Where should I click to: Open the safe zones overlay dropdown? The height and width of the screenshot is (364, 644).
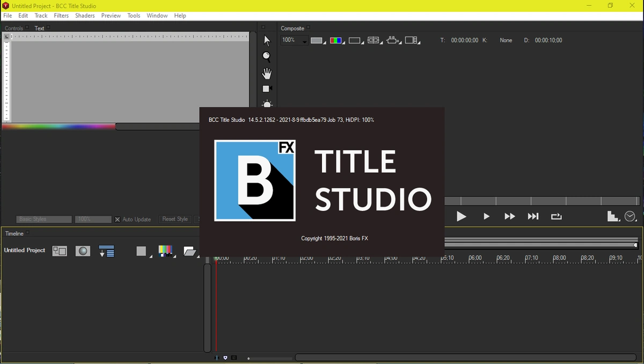click(375, 40)
